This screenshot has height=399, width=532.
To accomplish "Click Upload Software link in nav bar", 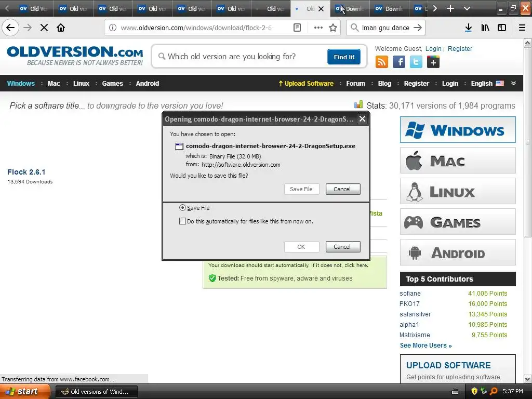I will click(306, 84).
